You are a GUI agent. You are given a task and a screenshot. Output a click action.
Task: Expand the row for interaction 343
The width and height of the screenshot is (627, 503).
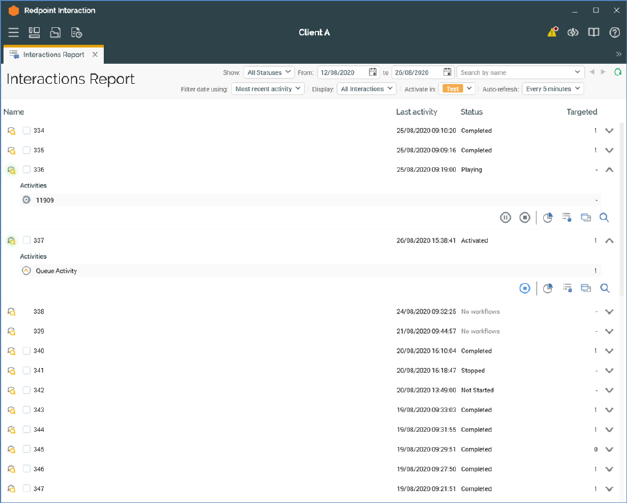pyautogui.click(x=609, y=410)
